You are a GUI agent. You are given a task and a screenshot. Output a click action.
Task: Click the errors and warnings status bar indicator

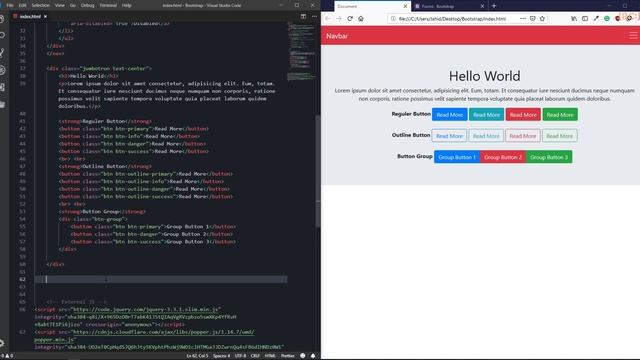[x=7, y=356]
